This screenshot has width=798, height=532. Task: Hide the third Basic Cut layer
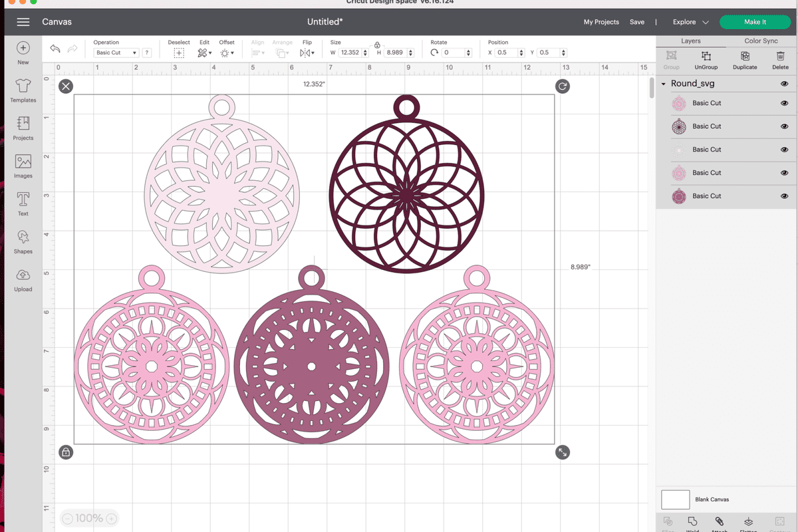point(785,150)
